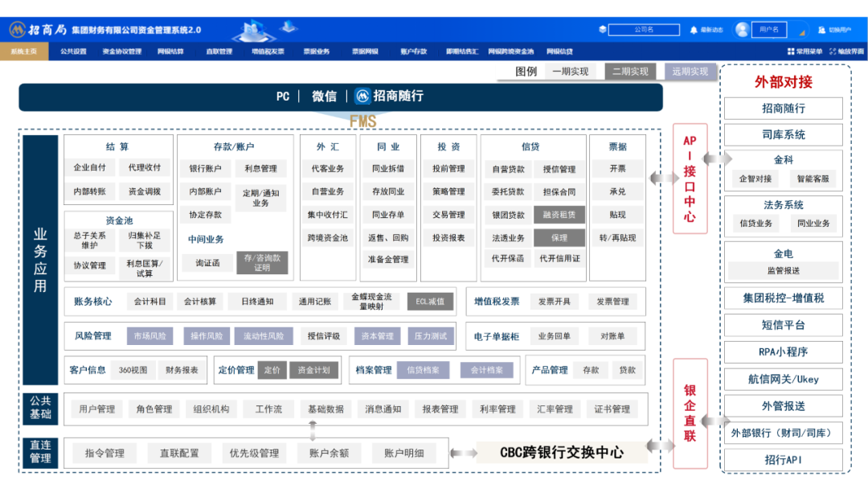Click the 指令管理 box

coord(104,453)
